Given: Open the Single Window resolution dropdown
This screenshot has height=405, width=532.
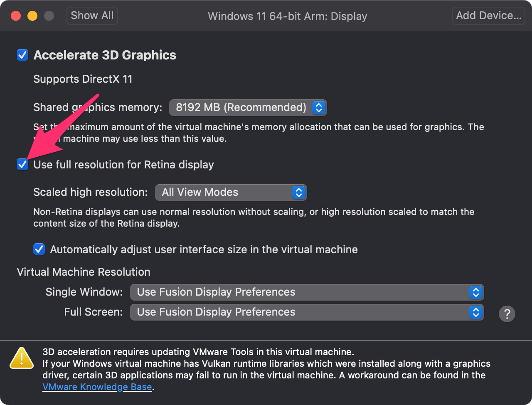Looking at the screenshot, I should pyautogui.click(x=307, y=292).
